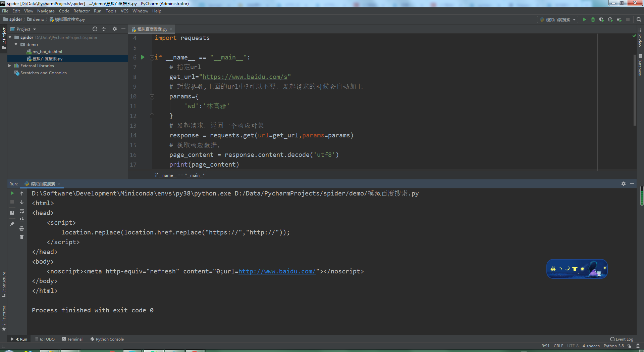
Task: Collapse the demo folder in the project tree
Action: (16, 44)
